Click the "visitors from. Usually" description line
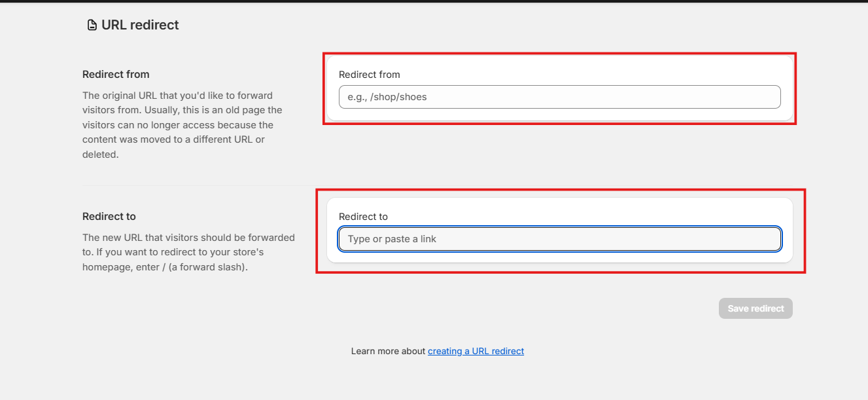This screenshot has width=868, height=400. click(131, 110)
